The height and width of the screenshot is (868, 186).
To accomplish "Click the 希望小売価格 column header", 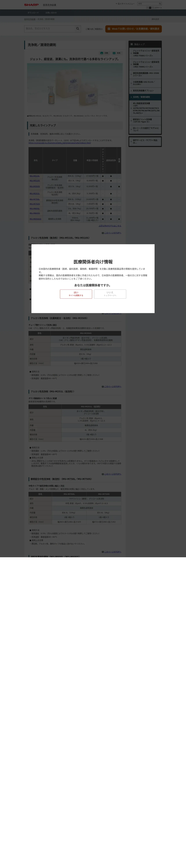I will [x=92, y=160].
